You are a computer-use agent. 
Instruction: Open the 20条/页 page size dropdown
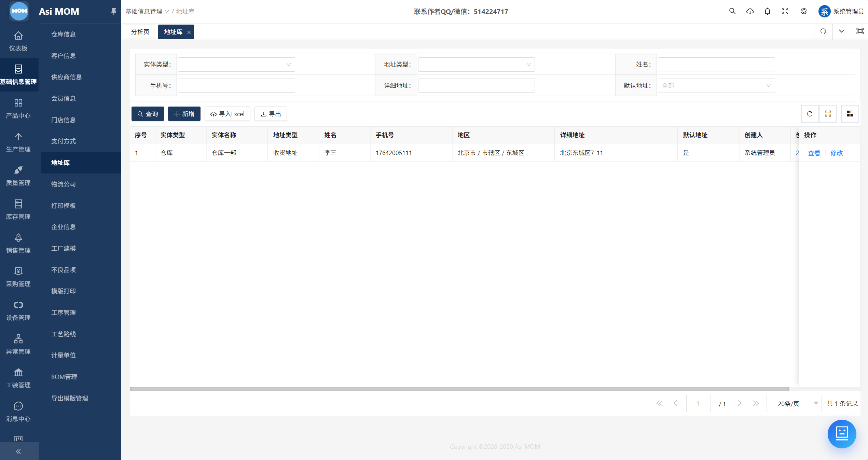[794, 404]
